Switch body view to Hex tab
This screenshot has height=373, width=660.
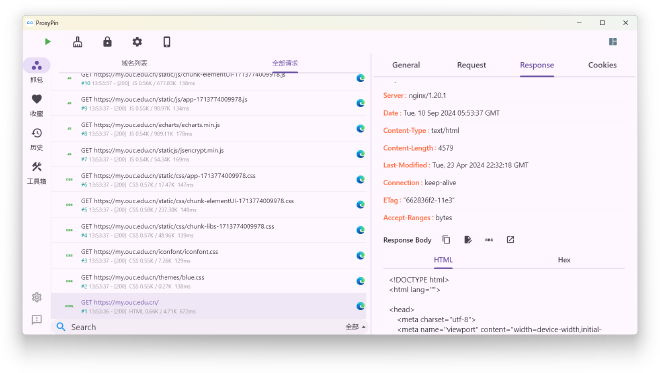tap(564, 260)
